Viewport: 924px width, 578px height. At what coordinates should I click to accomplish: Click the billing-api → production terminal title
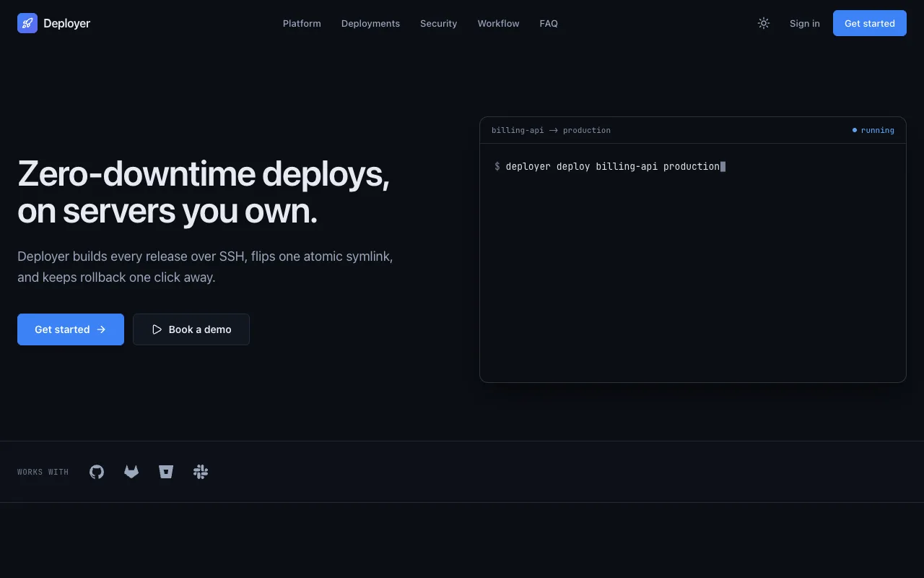pyautogui.click(x=551, y=130)
